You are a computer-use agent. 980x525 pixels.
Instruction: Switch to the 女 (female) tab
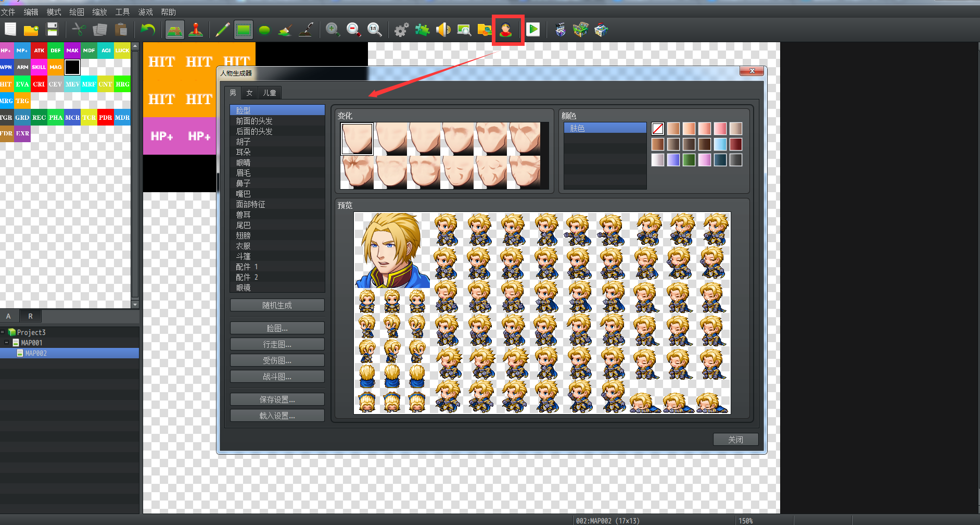click(249, 93)
